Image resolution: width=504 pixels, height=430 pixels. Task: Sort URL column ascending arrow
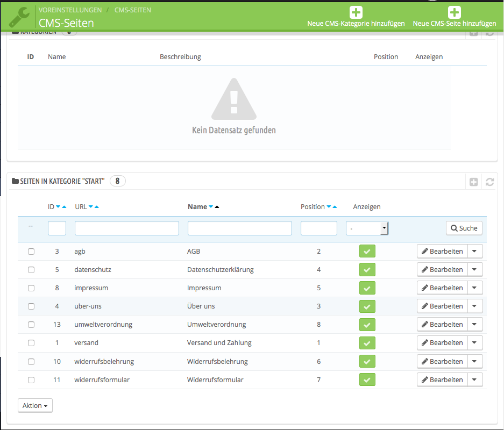click(96, 207)
